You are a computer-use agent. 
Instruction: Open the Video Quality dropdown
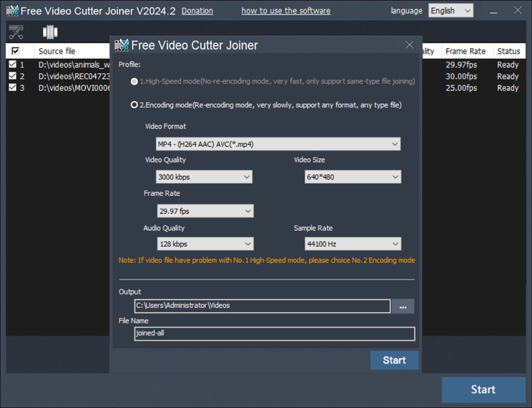point(204,177)
